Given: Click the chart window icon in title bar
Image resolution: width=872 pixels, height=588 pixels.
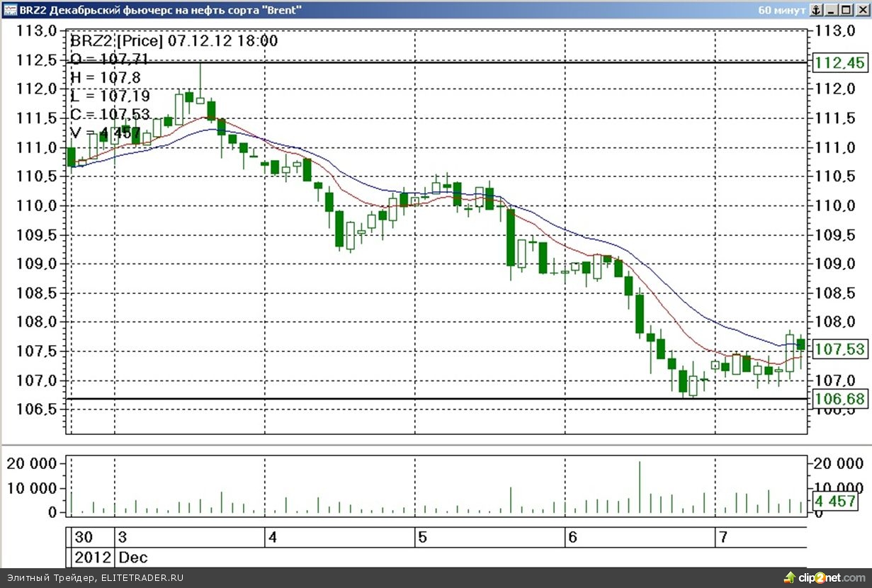Looking at the screenshot, I should (10, 10).
